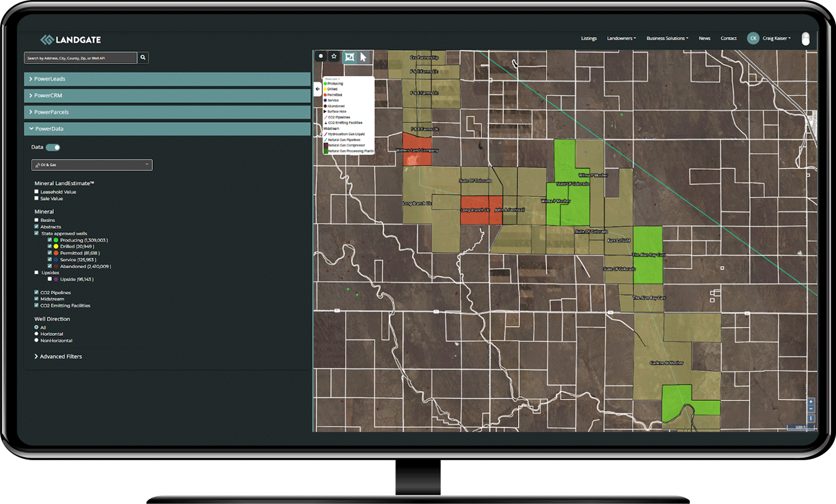Select the parcel selection box tool

349,57
